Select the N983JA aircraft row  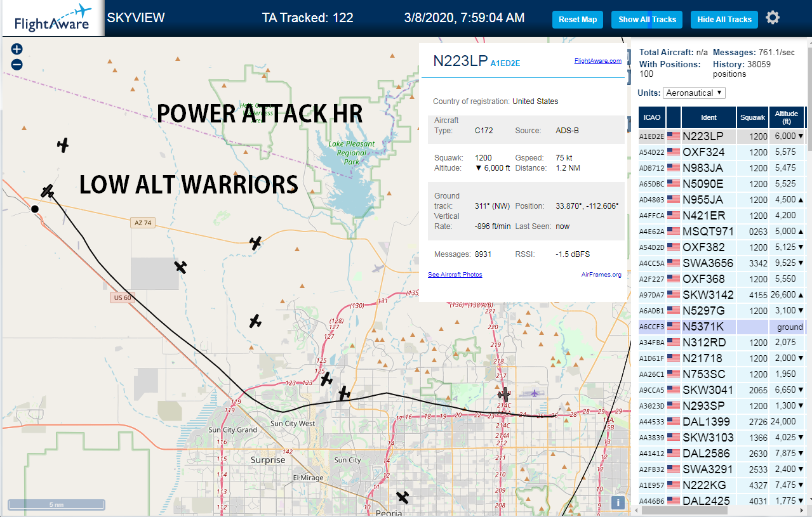722,168
